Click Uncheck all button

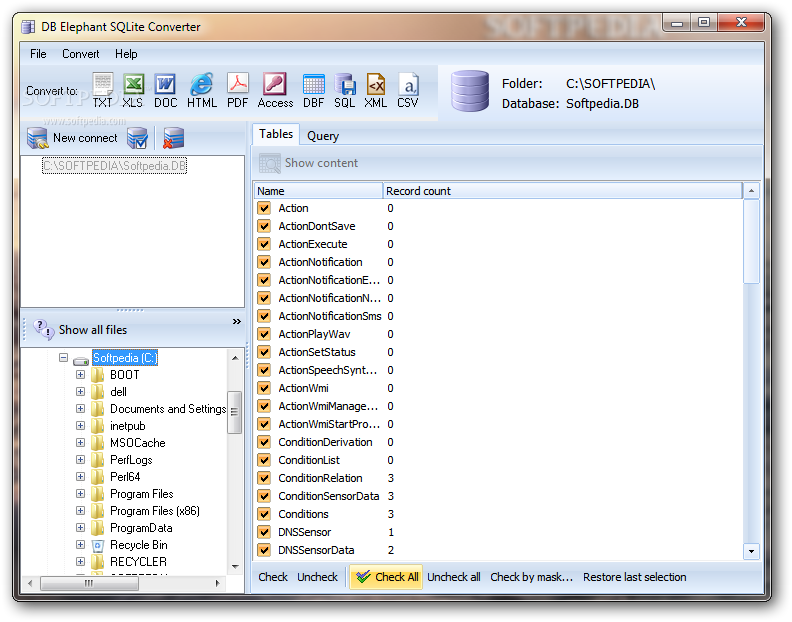(454, 577)
